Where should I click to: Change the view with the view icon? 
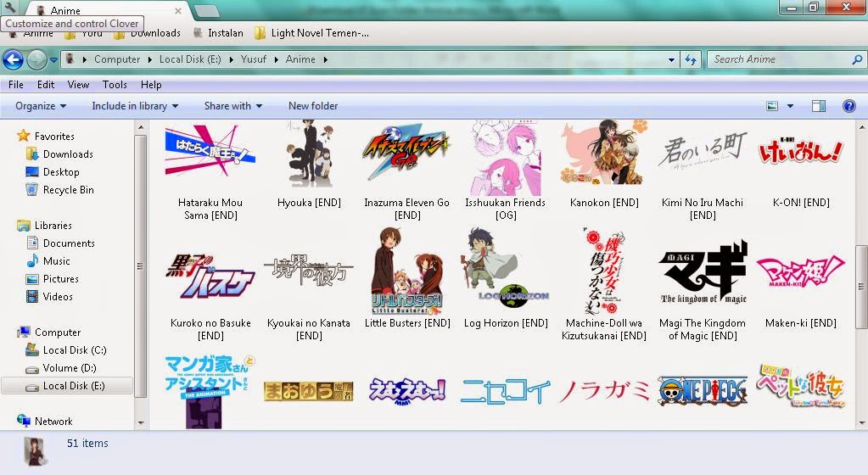pos(772,106)
